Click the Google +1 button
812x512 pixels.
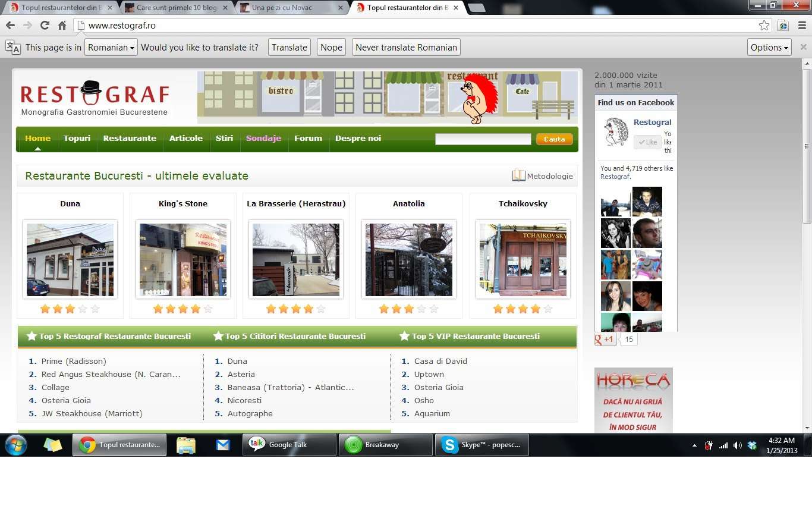click(x=605, y=340)
